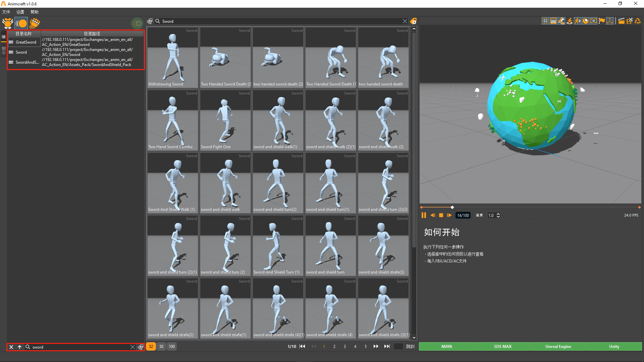Open the 设置 menu
This screenshot has height=362, width=644.
[x=20, y=12]
